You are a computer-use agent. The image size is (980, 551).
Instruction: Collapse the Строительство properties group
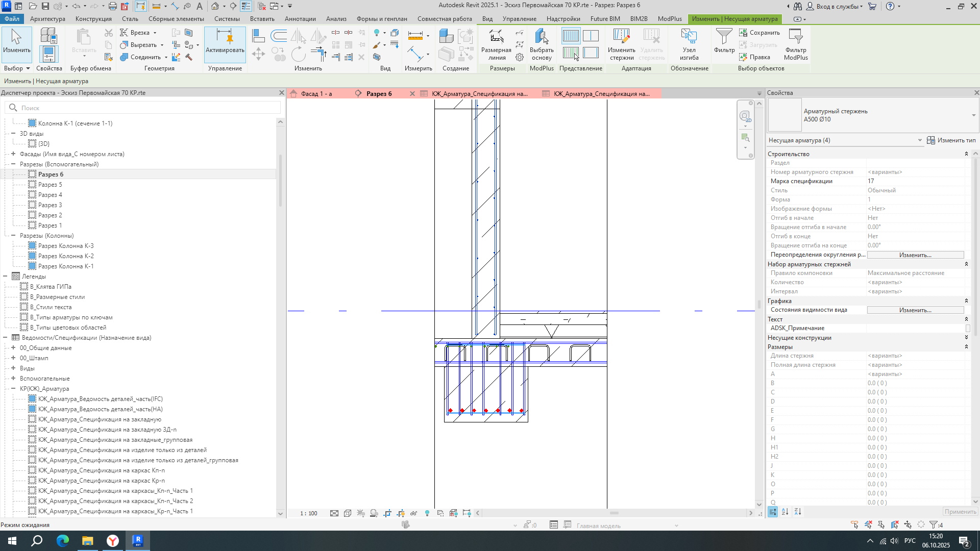[966, 154]
